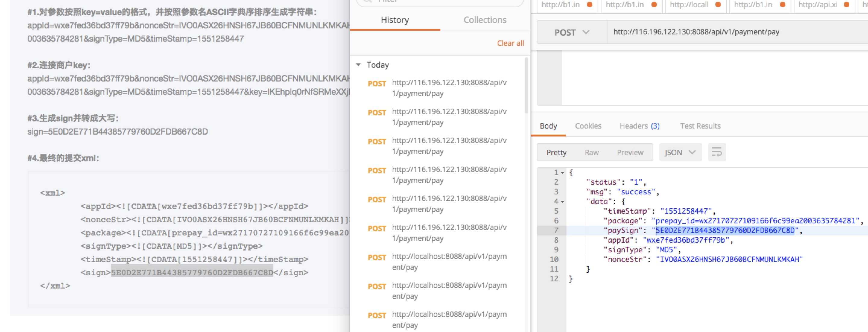The image size is (868, 332).
Task: Open the Test Results tab
Action: [700, 126]
